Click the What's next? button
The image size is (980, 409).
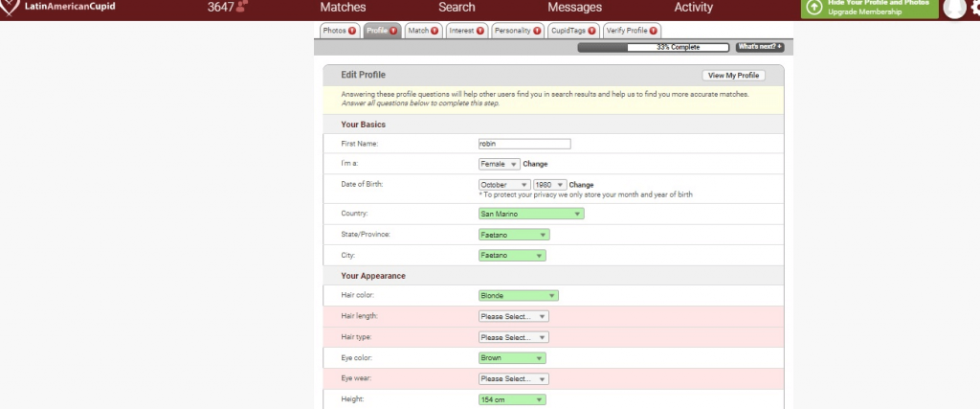point(759,47)
